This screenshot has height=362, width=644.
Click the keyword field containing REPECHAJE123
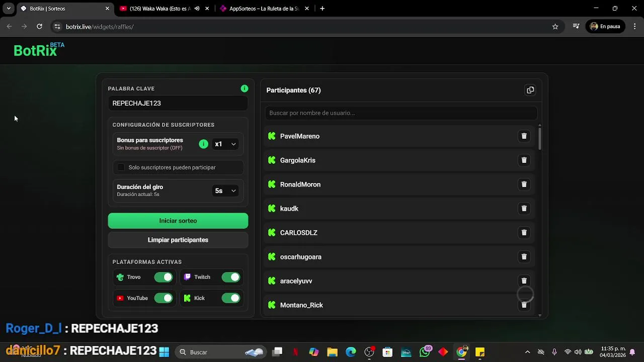[x=178, y=103]
